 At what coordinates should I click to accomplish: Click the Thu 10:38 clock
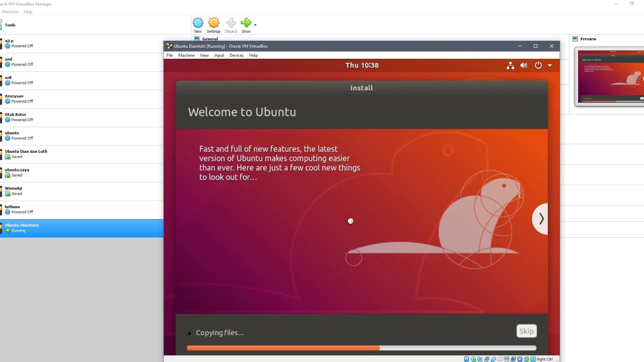tap(362, 65)
